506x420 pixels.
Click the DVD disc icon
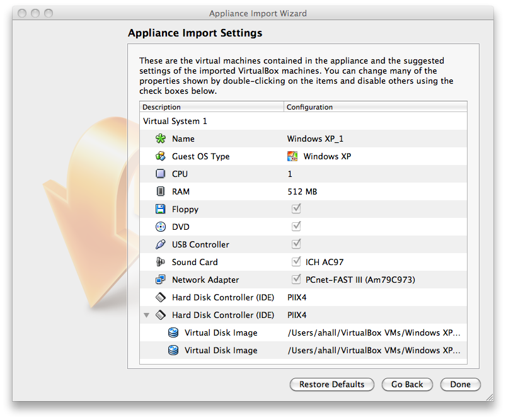[160, 227]
